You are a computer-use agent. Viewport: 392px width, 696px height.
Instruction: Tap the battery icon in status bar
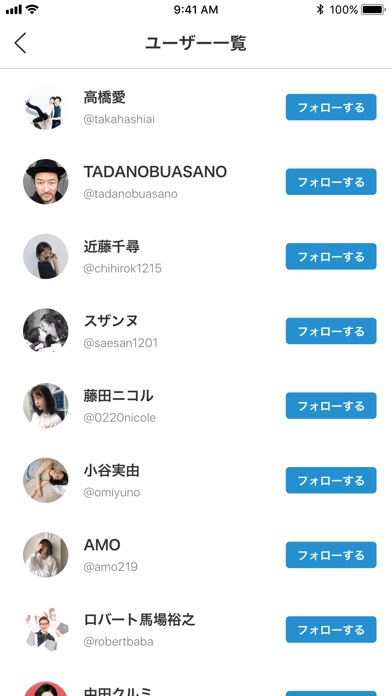(x=373, y=9)
